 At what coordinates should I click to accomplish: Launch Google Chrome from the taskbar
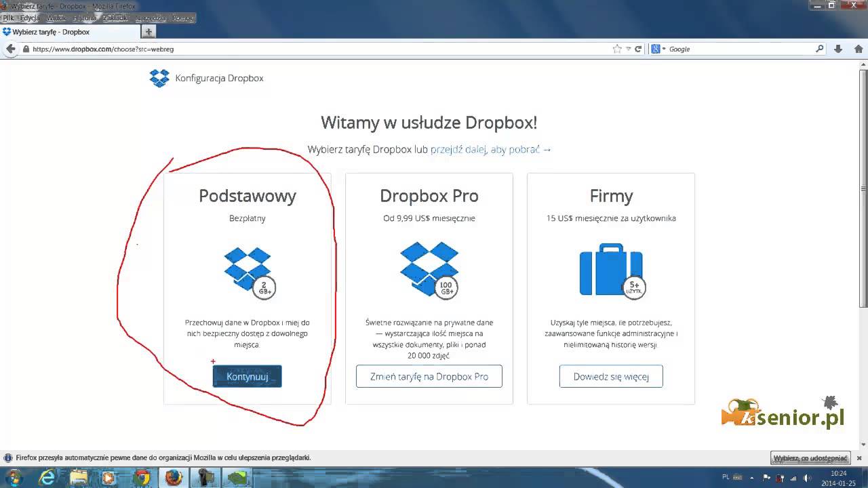[141, 477]
